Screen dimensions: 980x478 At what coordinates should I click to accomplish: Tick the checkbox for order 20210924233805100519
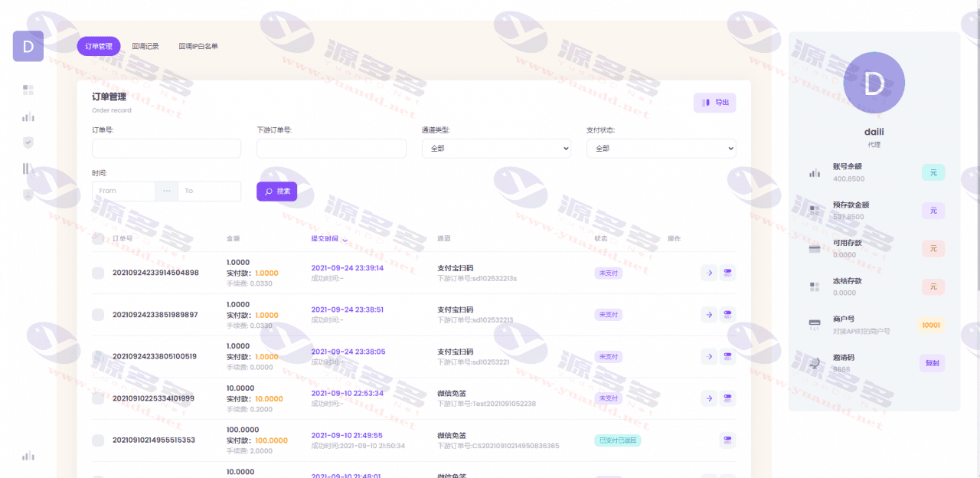pos(98,356)
